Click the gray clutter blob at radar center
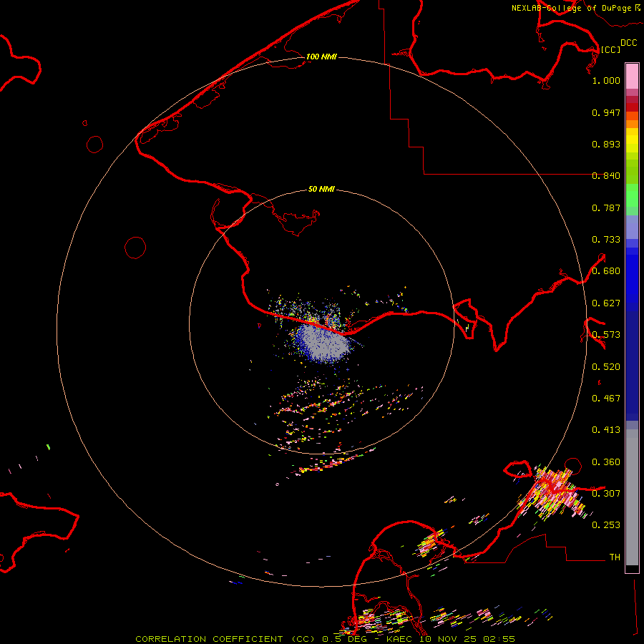Viewport: 644px width, 644px height. click(324, 344)
